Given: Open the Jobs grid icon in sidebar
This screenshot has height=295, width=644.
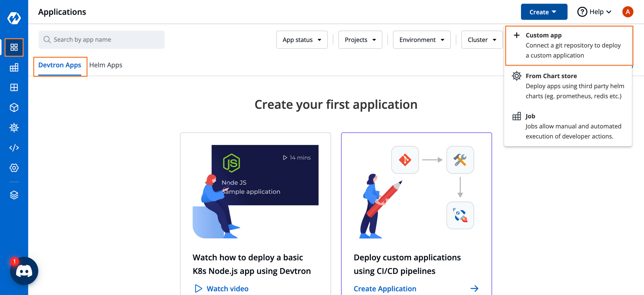Looking at the screenshot, I should pyautogui.click(x=14, y=68).
